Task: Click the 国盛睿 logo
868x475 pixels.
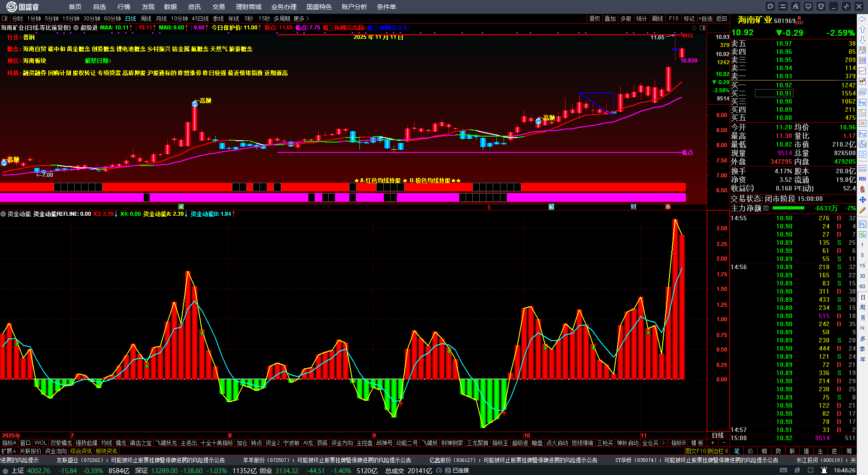Action: point(23,7)
